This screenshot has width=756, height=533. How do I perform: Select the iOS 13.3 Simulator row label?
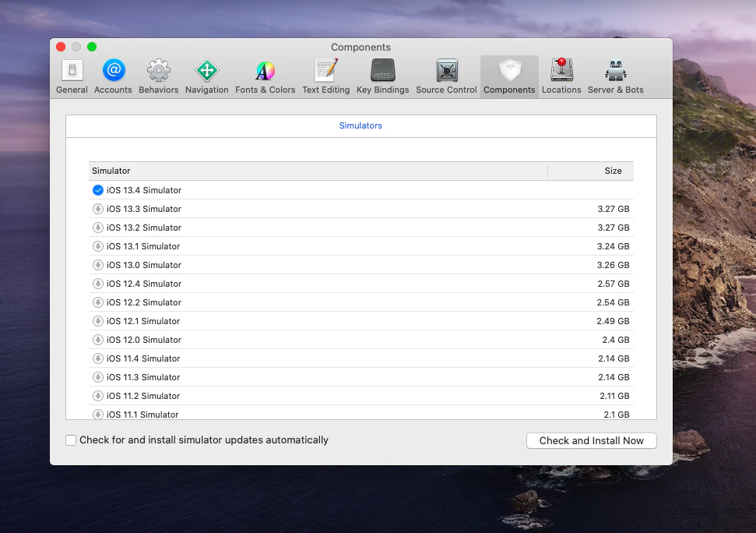[144, 209]
